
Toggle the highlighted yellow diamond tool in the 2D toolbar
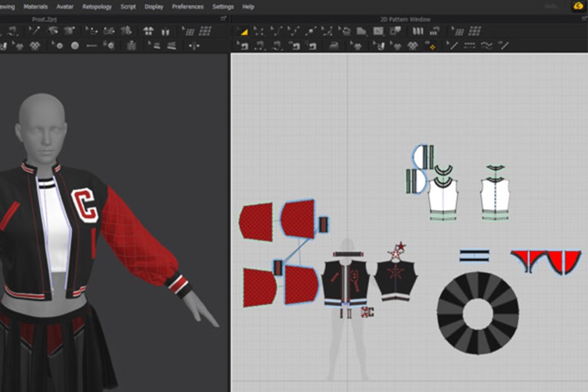tap(430, 45)
